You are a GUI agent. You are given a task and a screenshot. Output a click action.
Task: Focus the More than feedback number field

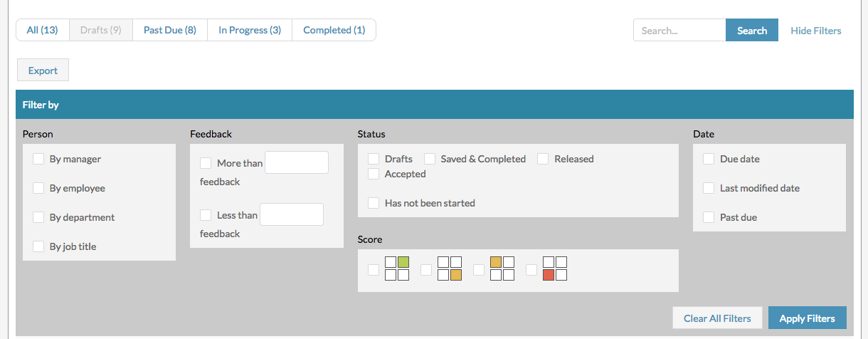tap(297, 162)
